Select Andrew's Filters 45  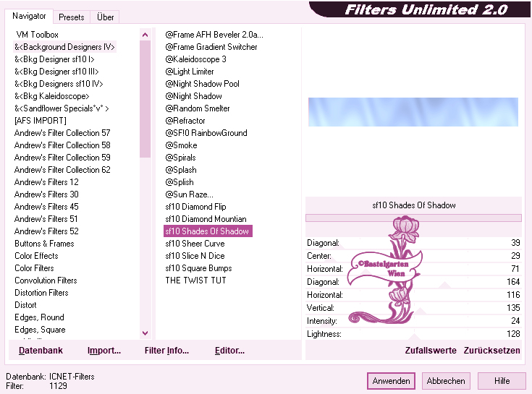click(46, 207)
